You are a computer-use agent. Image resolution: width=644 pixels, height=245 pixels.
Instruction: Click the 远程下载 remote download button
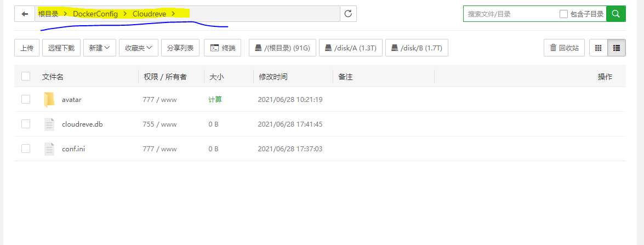(x=61, y=48)
